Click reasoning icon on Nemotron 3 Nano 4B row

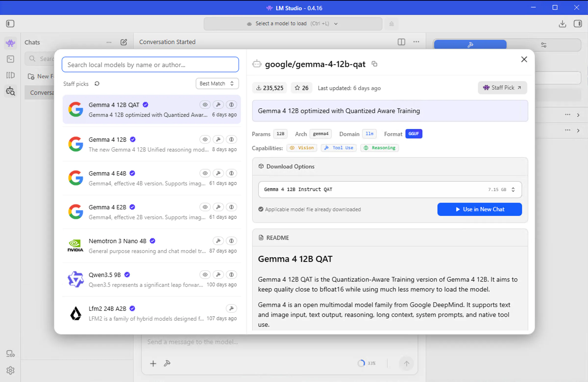tap(232, 241)
